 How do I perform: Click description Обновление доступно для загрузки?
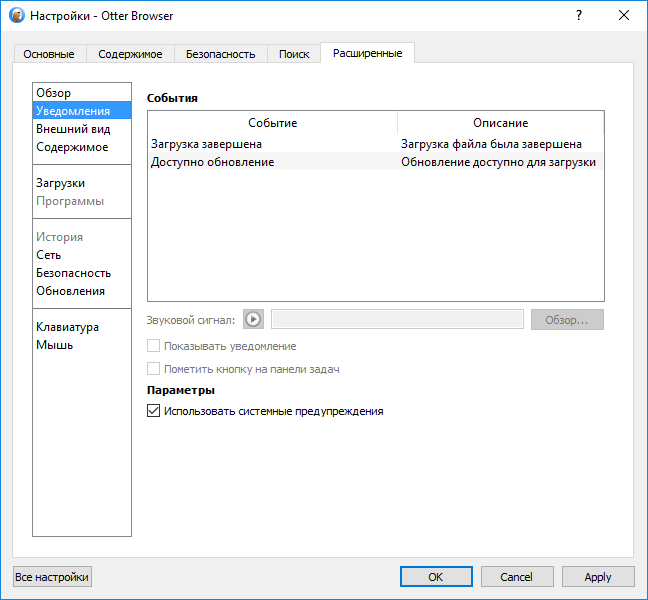tap(498, 162)
